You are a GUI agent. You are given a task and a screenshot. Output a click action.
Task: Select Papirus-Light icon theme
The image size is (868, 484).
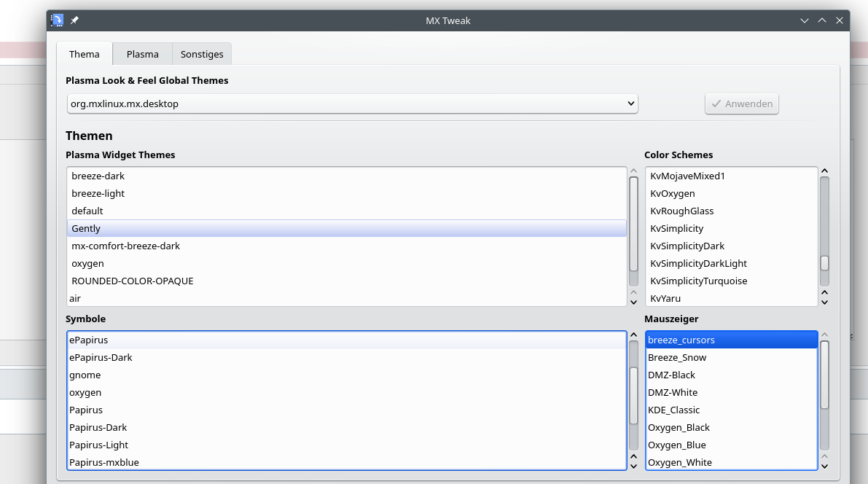point(346,445)
